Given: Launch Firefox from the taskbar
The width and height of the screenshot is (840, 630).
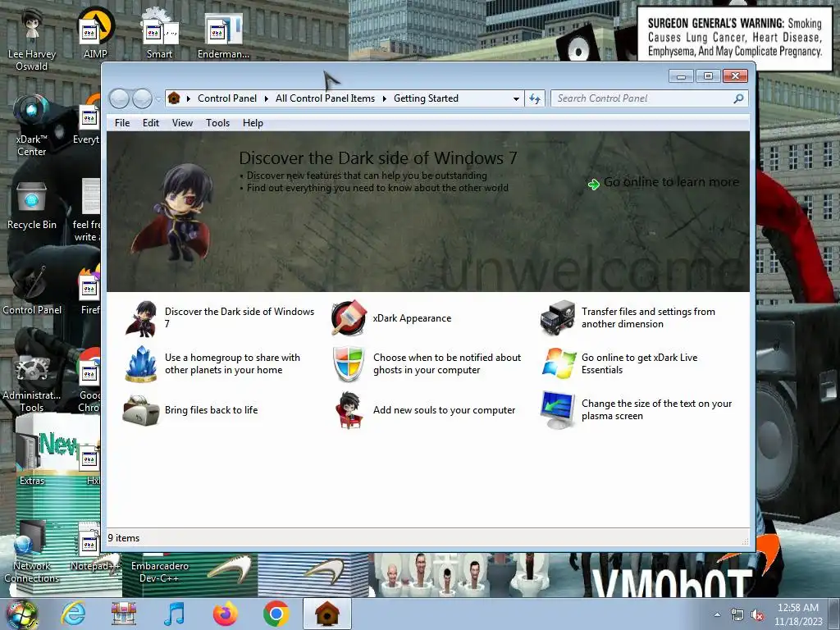Looking at the screenshot, I should click(225, 614).
